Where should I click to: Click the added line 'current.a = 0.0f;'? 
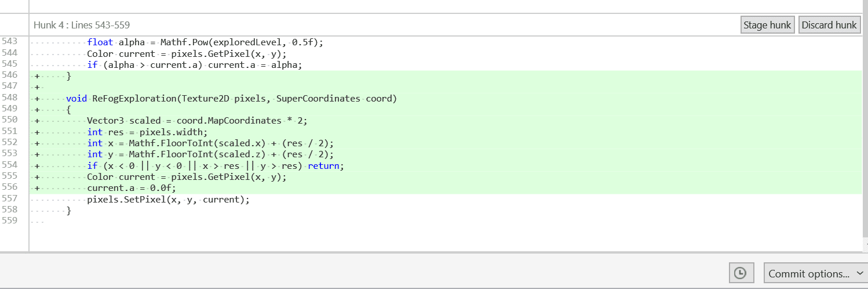131,188
